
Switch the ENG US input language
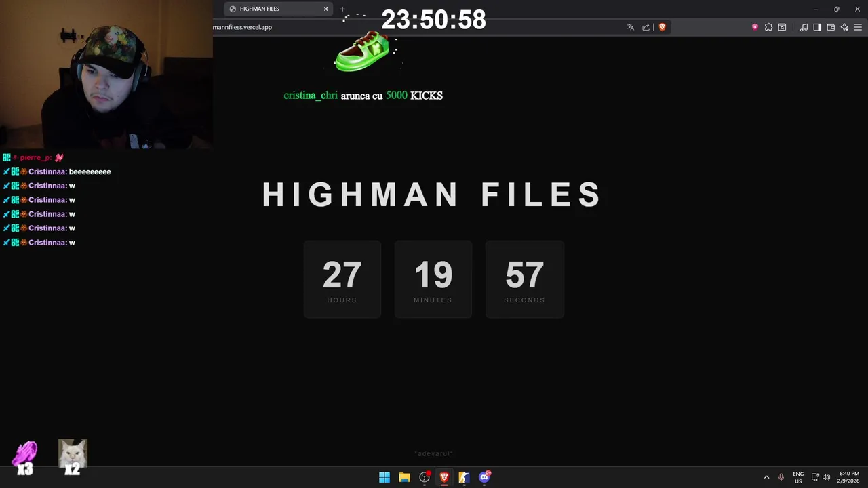coord(798,477)
